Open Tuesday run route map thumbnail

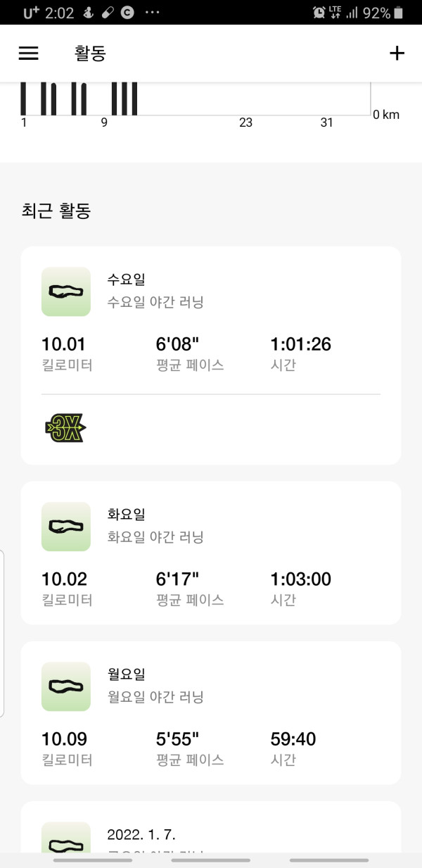tap(66, 527)
